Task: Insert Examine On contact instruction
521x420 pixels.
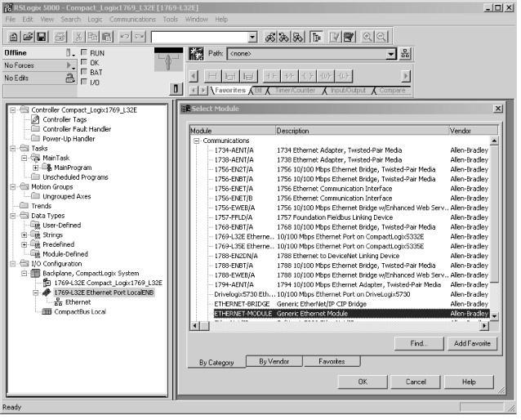Action: tap(271, 77)
